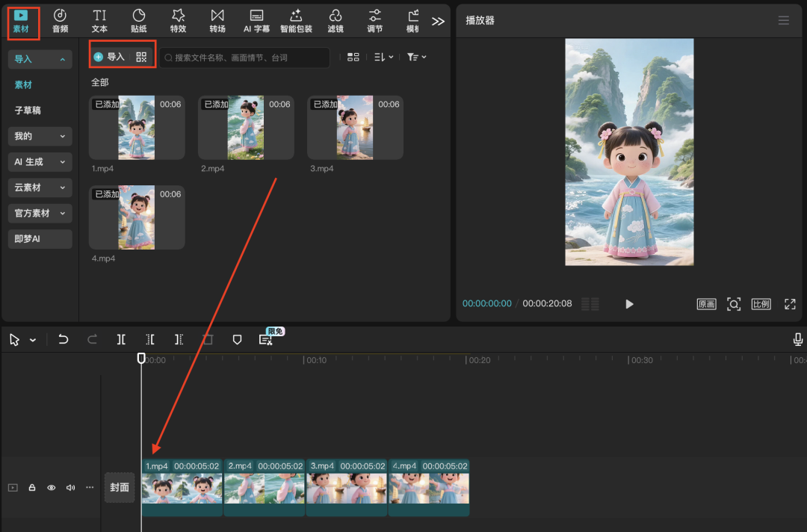Click the timeline ruler at 00:10 mark
The height and width of the screenshot is (532, 807).
[304, 360]
